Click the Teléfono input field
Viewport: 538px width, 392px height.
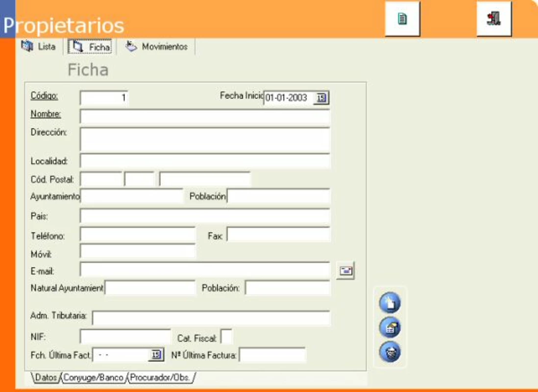[x=138, y=235]
